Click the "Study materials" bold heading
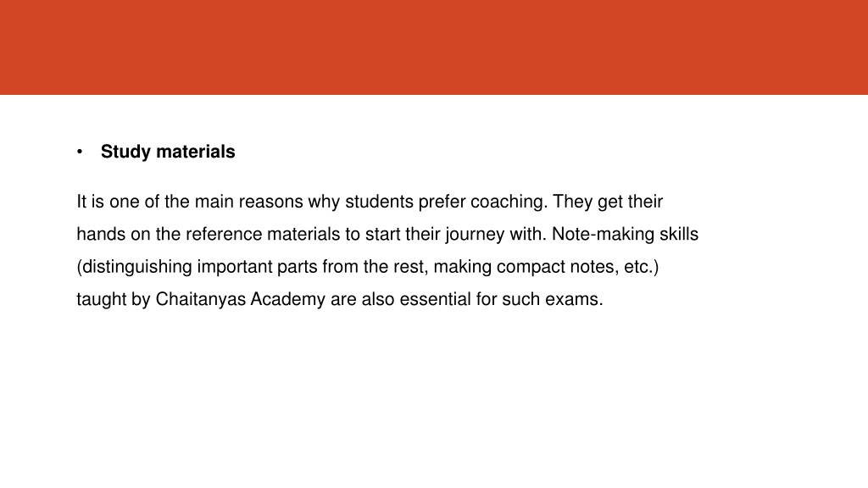This screenshot has height=488, width=868. pos(168,152)
